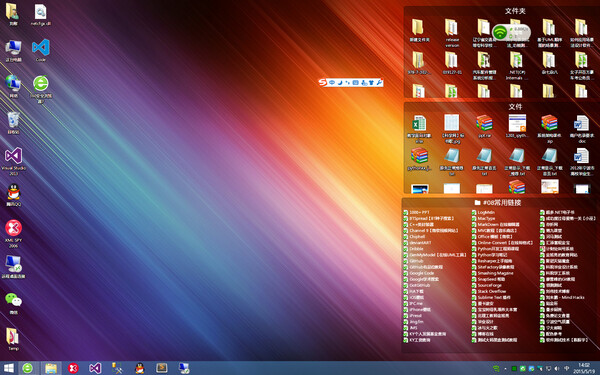Click the green Wi-Fi icon in system tray

[x=496, y=368]
